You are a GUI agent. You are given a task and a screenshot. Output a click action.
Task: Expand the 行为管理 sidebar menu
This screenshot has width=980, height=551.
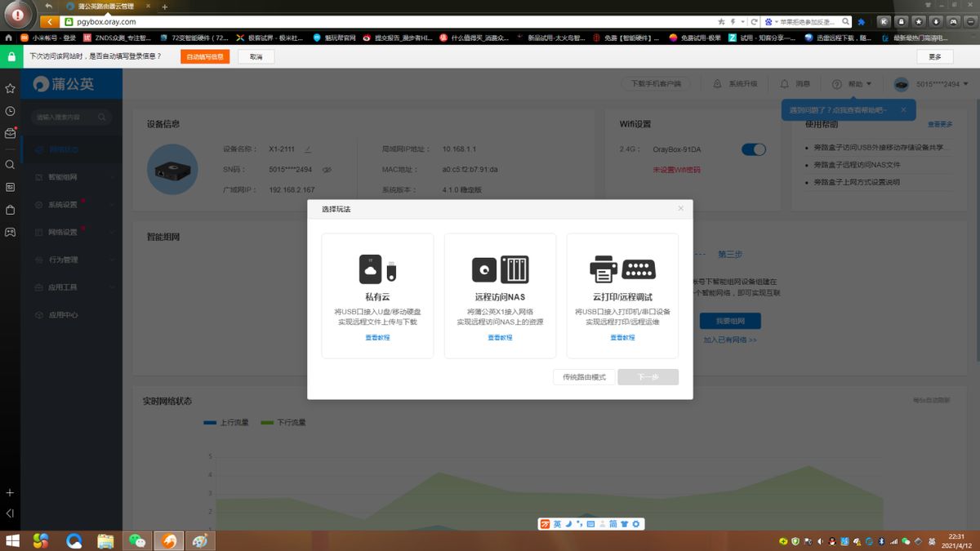pyautogui.click(x=71, y=260)
